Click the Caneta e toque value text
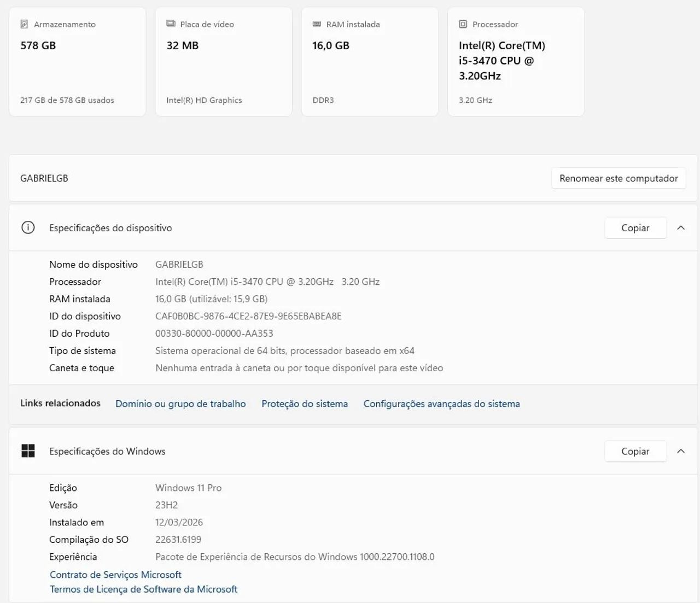The height and width of the screenshot is (603, 700). click(x=299, y=368)
